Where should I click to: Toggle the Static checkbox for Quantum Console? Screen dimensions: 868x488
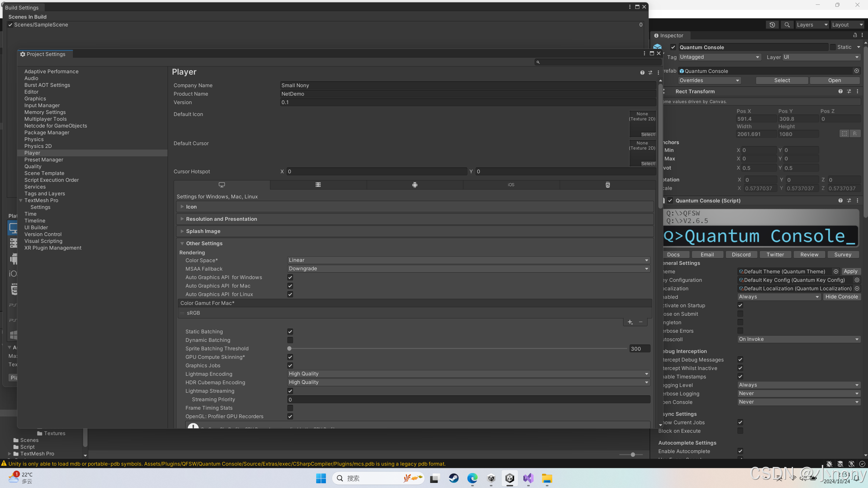[833, 47]
